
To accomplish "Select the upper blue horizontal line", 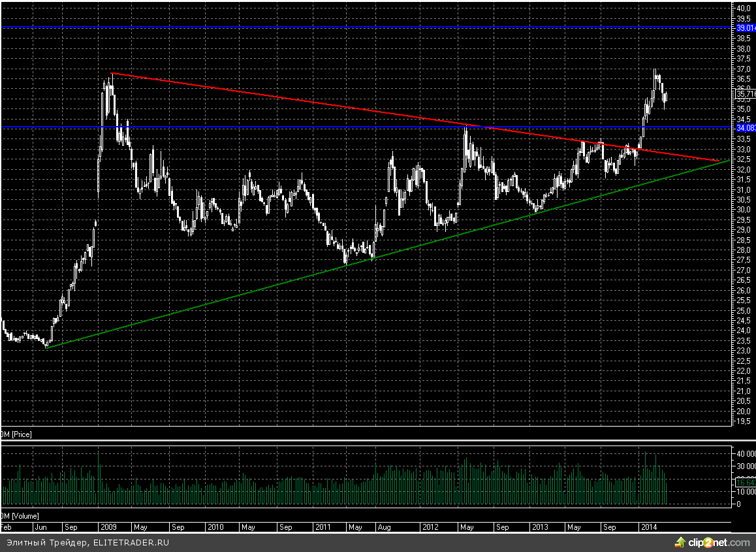I will pyautogui.click(x=366, y=27).
